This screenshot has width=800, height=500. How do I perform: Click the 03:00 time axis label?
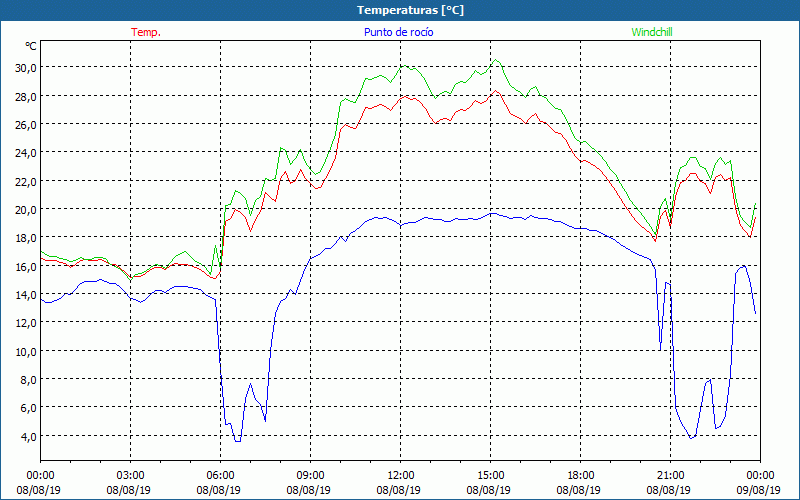click(x=130, y=476)
